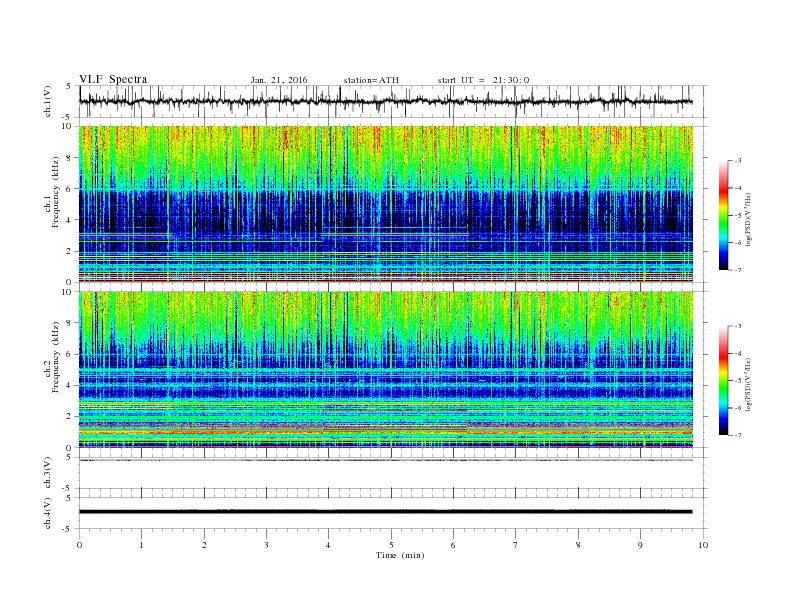Click the "5" tick on the time axis
This screenshot has height=612, width=792.
(391, 545)
